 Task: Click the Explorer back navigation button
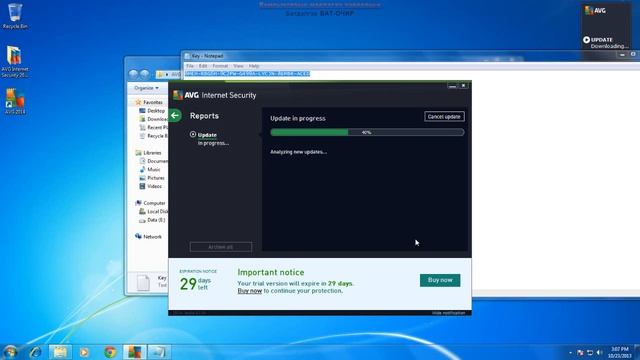coord(133,74)
